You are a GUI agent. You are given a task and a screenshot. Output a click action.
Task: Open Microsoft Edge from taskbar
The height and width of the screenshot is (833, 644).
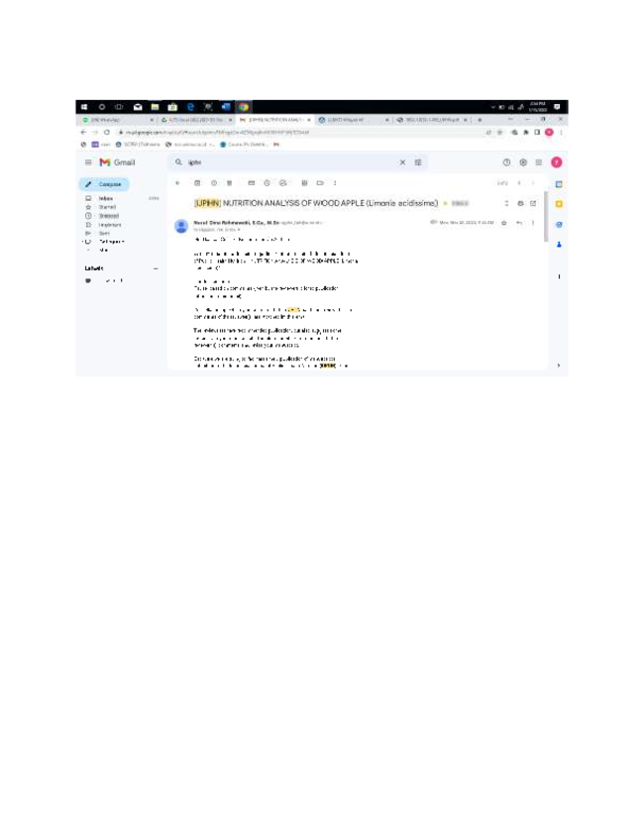tap(190, 107)
